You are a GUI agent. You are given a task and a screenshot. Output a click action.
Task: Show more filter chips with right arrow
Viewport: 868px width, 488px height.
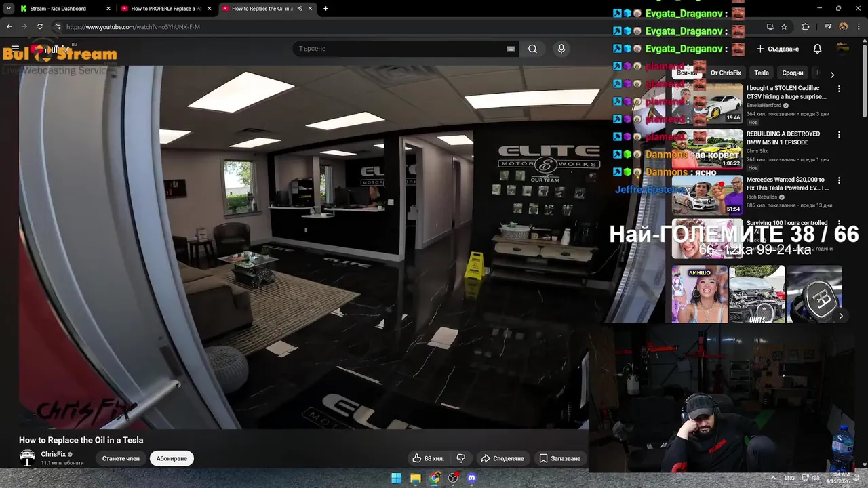832,75
